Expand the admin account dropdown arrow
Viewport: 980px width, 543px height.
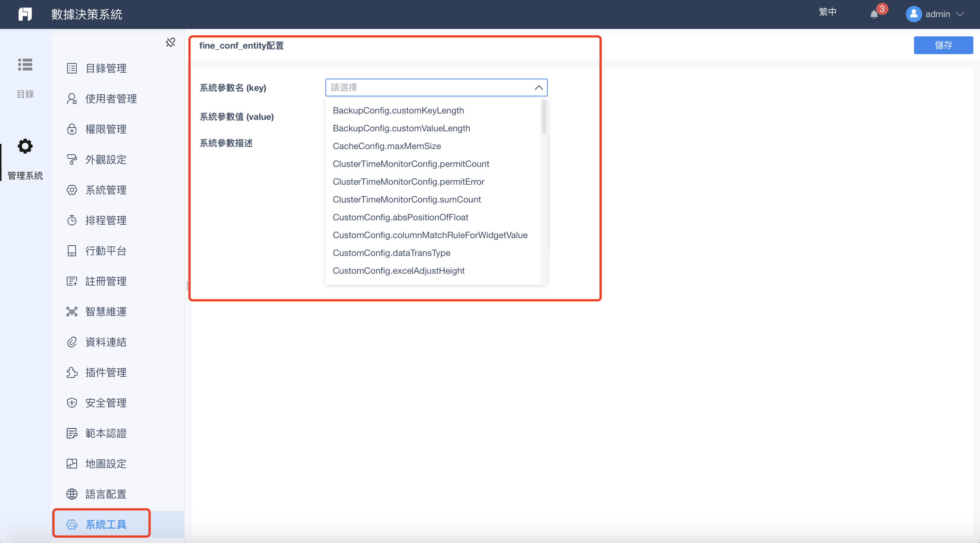tap(960, 14)
